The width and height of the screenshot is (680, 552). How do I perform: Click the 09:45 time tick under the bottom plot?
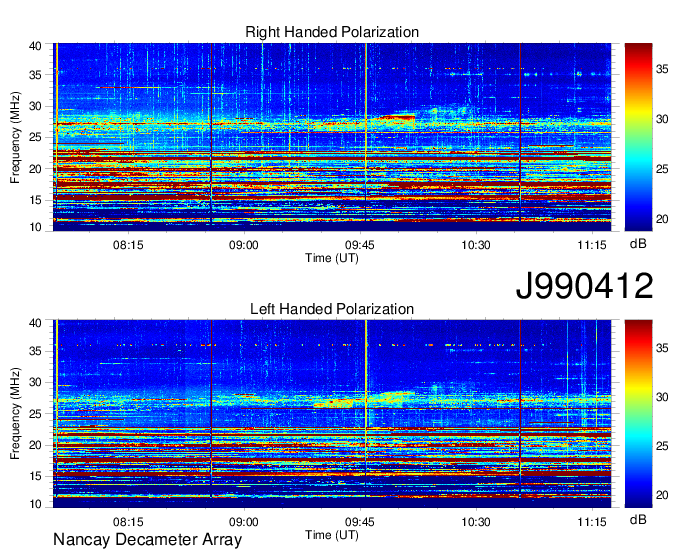pos(360,522)
